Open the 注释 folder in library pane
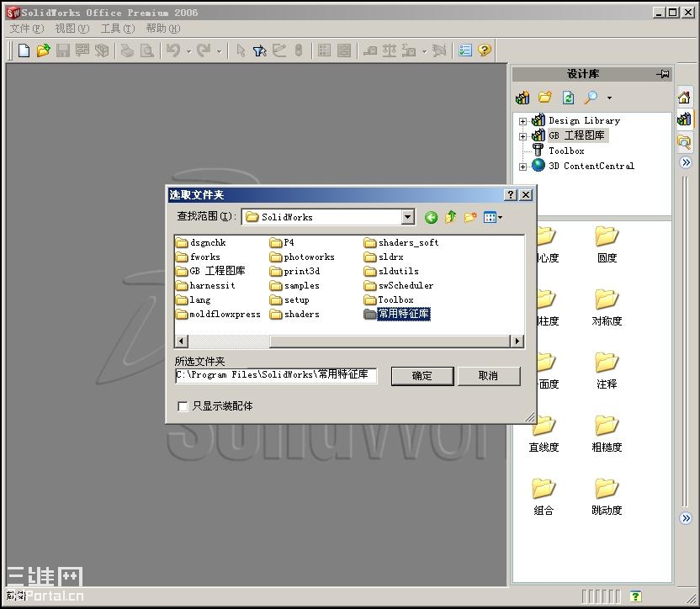This screenshot has height=609, width=700. 607,371
